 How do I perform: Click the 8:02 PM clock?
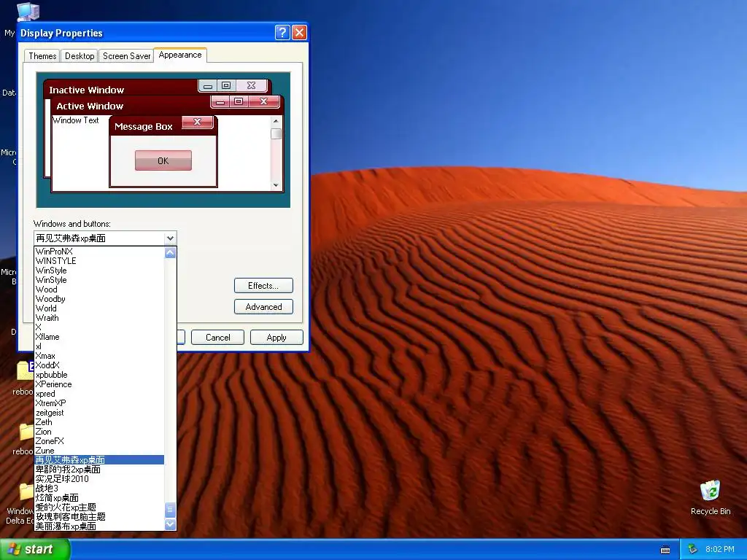click(720, 550)
